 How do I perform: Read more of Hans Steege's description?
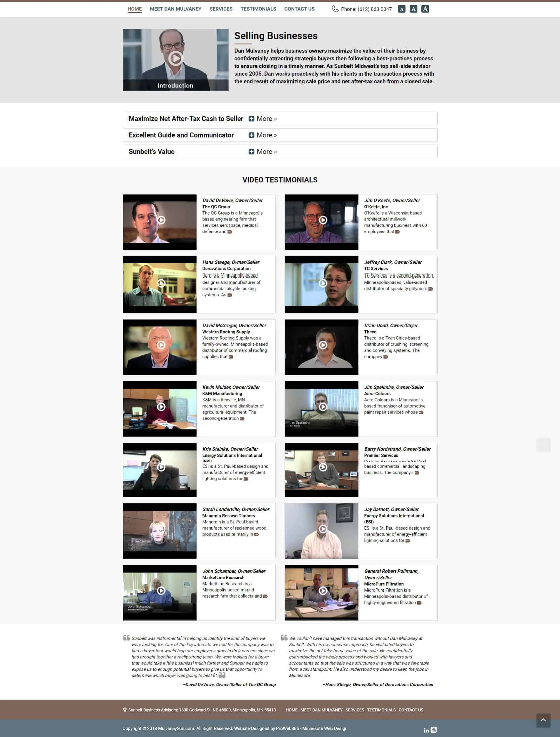(230, 295)
